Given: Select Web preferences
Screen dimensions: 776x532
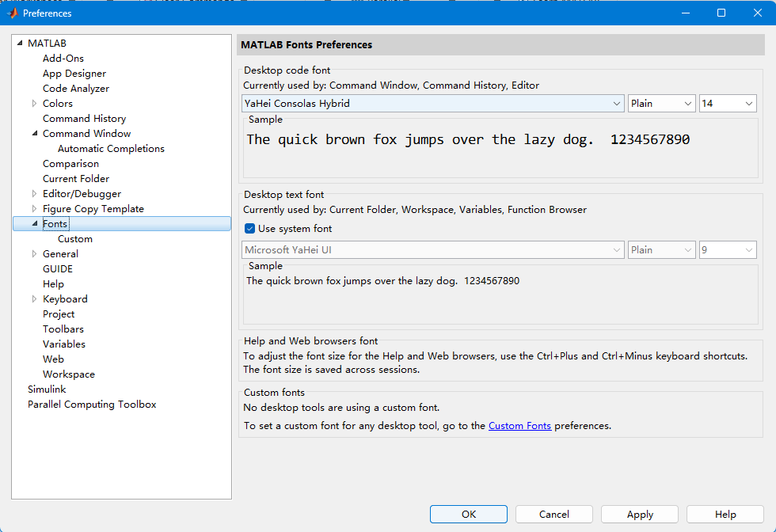Looking at the screenshot, I should click(54, 359).
